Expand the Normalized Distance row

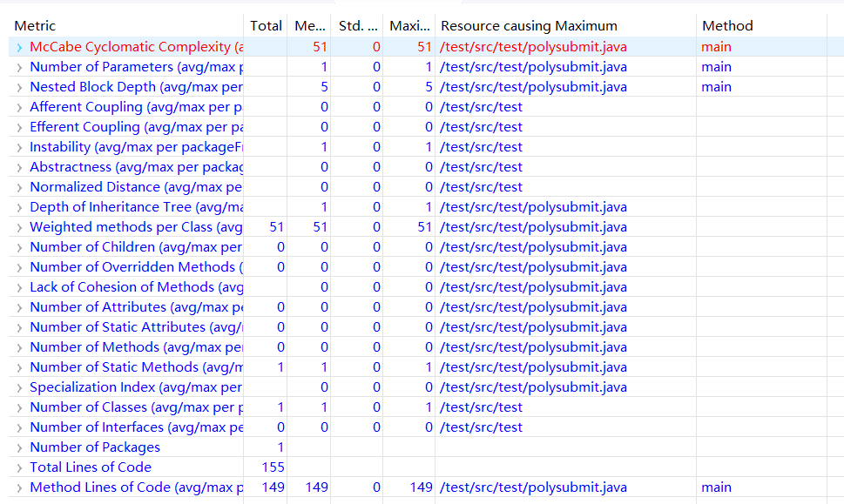click(x=19, y=187)
